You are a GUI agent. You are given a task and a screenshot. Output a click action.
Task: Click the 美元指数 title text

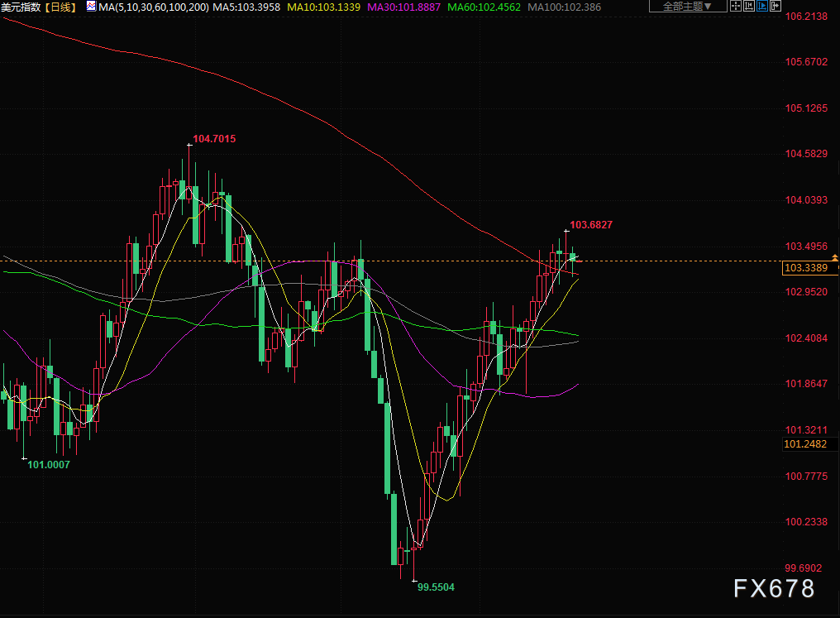pos(21,7)
